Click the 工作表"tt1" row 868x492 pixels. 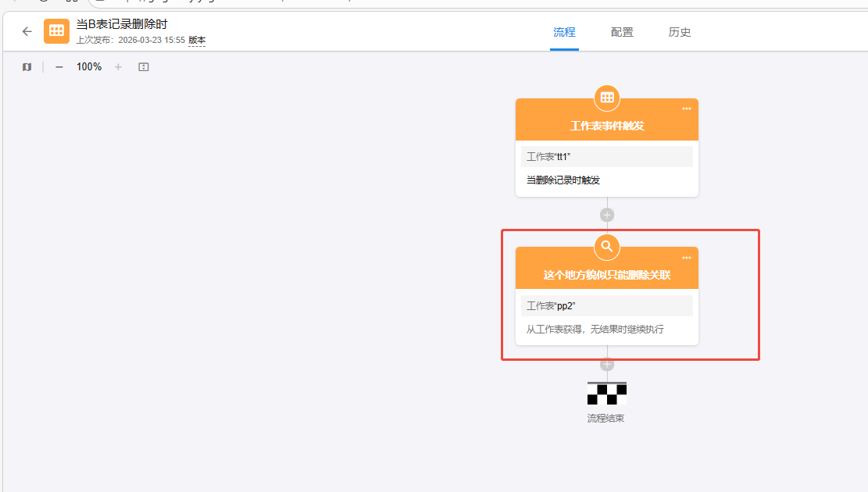[607, 157]
